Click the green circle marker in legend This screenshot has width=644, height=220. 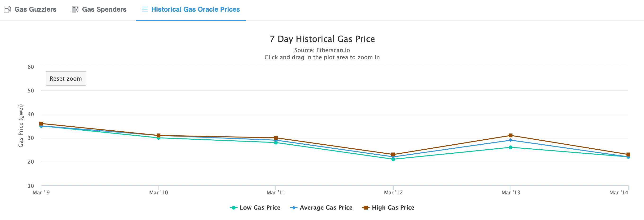[x=233, y=207]
